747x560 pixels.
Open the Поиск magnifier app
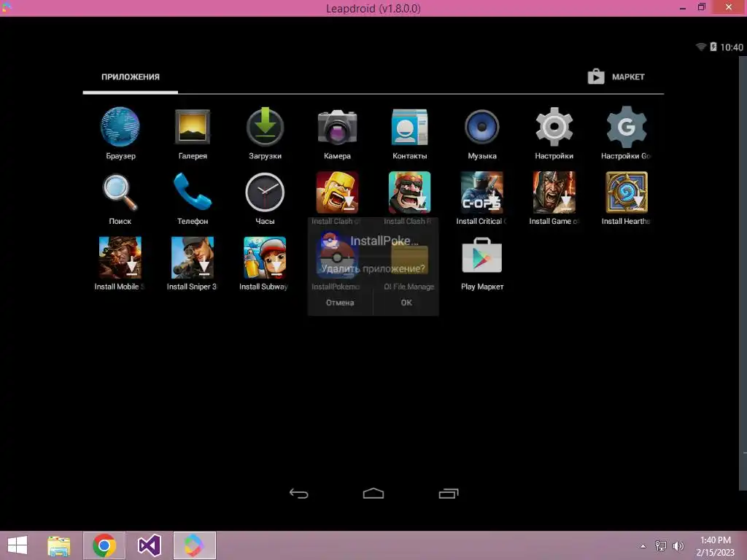click(120, 192)
